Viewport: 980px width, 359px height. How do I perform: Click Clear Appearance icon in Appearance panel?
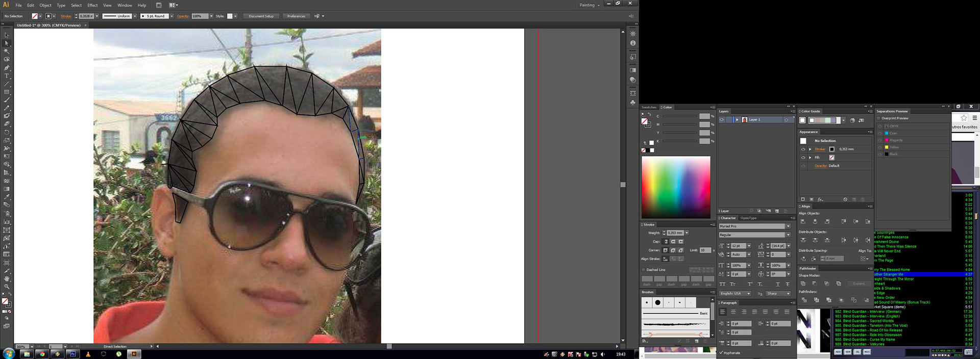coord(845,199)
